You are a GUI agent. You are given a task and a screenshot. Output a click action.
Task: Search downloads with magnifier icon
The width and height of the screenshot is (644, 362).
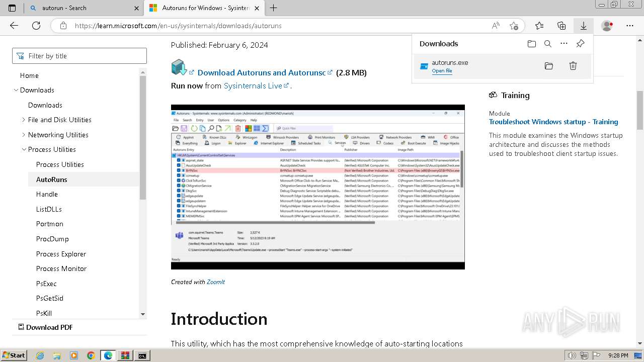(548, 44)
